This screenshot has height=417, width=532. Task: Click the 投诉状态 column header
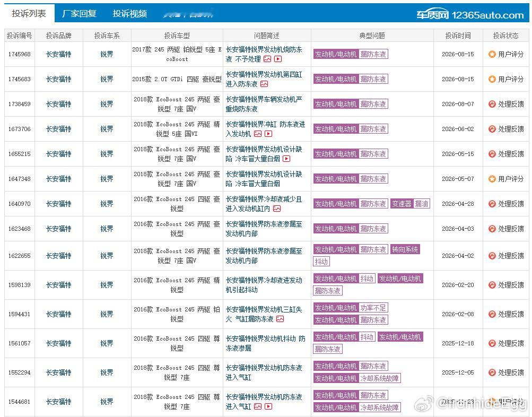click(505, 36)
